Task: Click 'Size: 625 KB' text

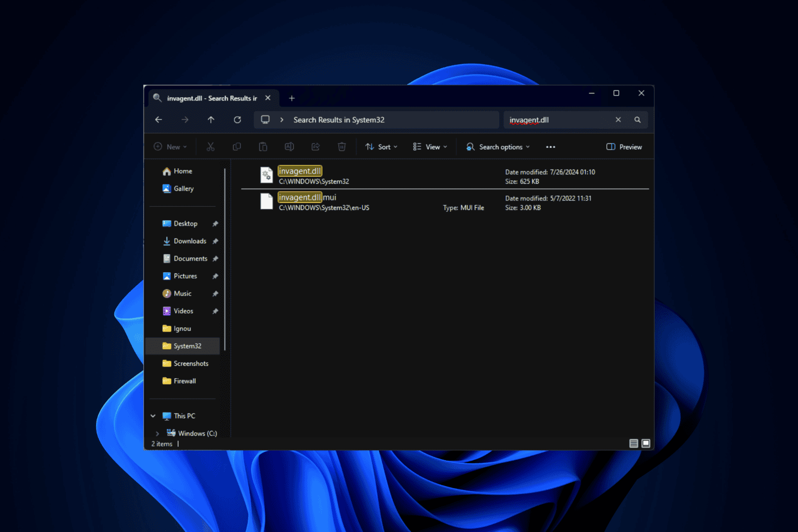Action: click(x=522, y=181)
